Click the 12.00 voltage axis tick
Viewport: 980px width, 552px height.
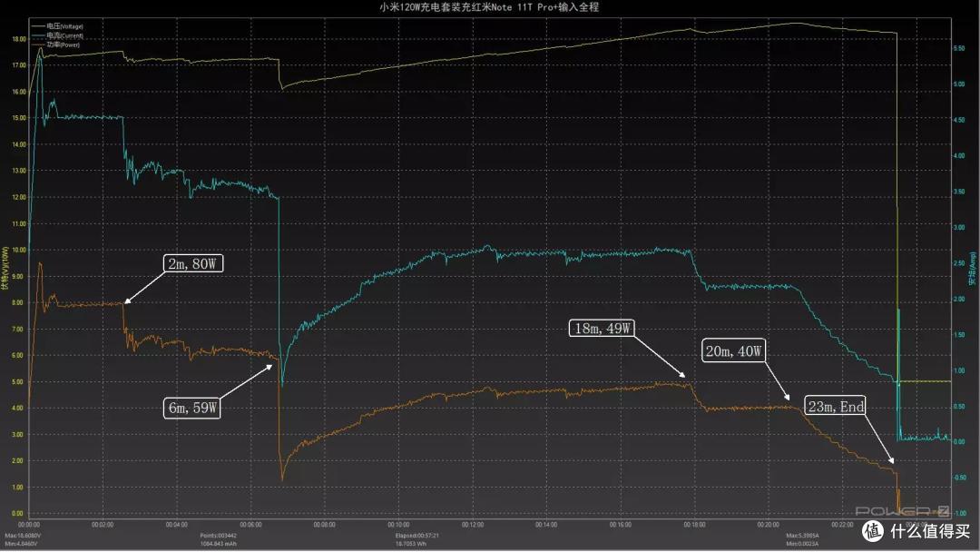tap(19, 197)
